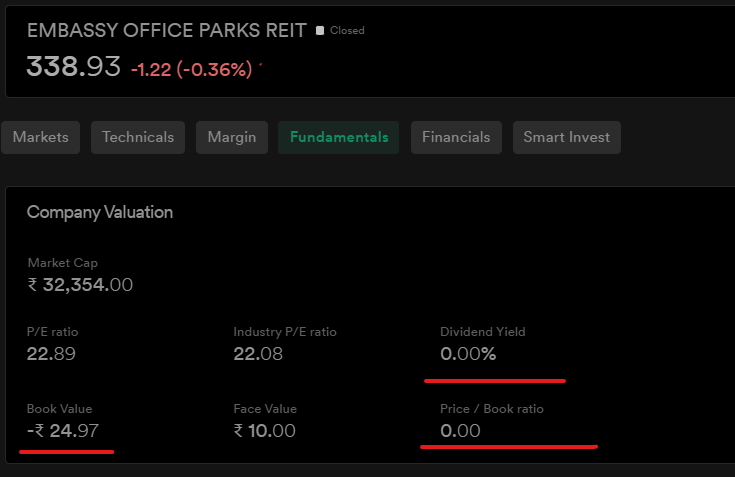
Task: Switch to the Technicals tab
Action: 138,137
